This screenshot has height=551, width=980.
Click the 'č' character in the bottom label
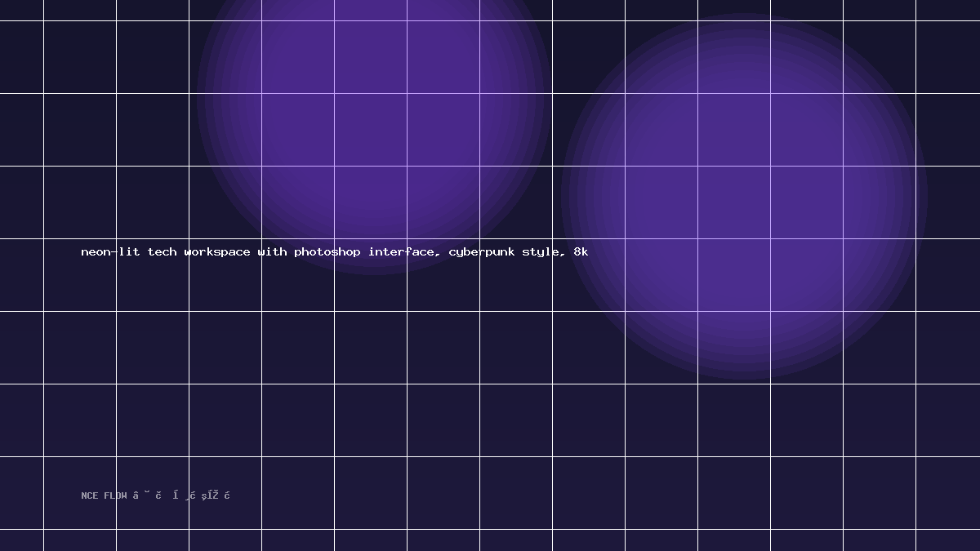coord(158,495)
